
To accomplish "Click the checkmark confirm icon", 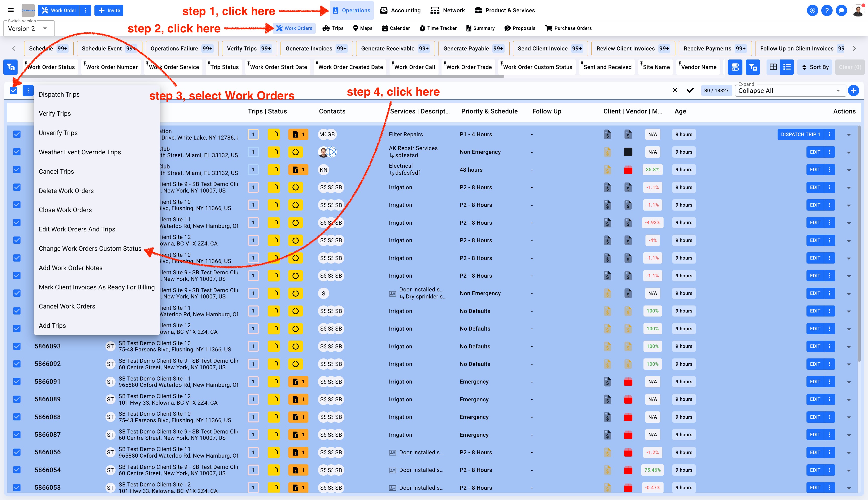I will point(690,90).
